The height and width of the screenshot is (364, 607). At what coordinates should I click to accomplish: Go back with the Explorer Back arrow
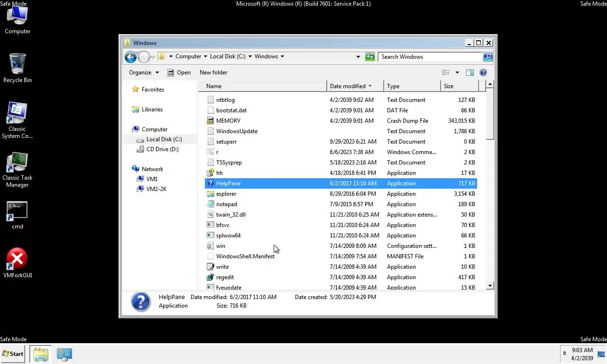pyautogui.click(x=130, y=57)
